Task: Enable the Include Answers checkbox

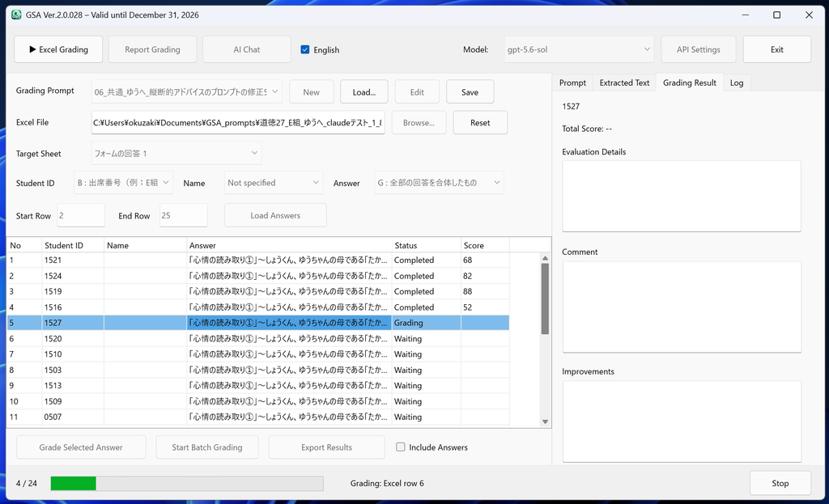Action: point(401,447)
